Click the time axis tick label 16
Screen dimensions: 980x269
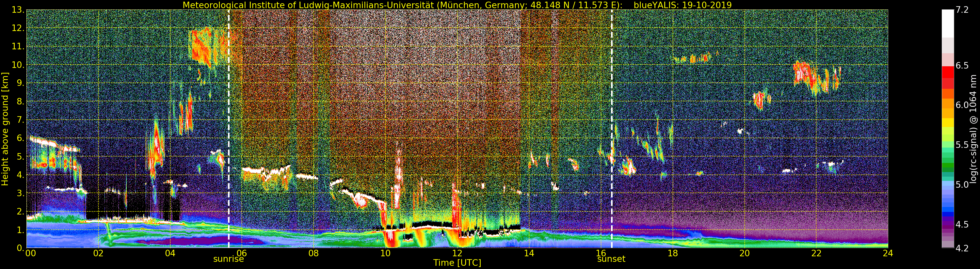point(601,253)
